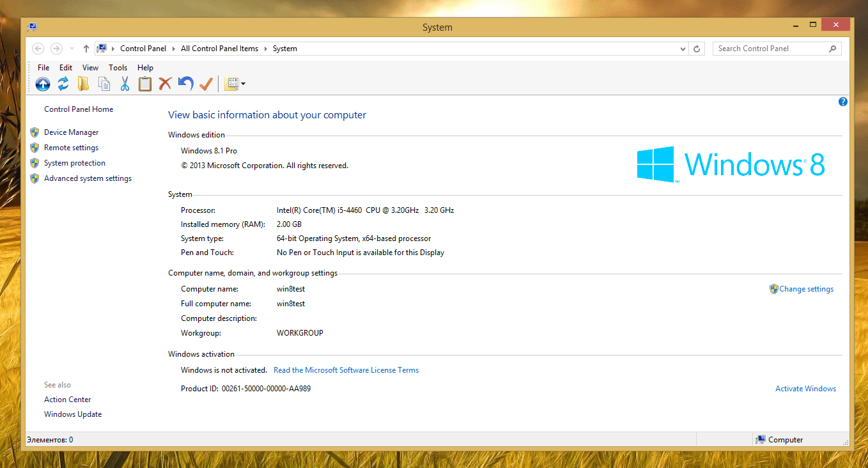Click the 64-bit Operating System text
Screen dimensions: 868x468
pyautogui.click(x=353, y=238)
